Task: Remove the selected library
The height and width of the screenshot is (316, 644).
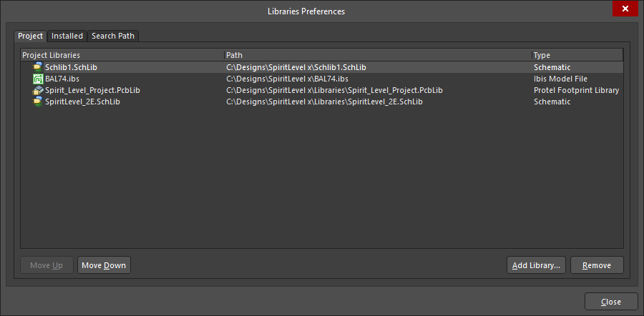Action: (597, 265)
